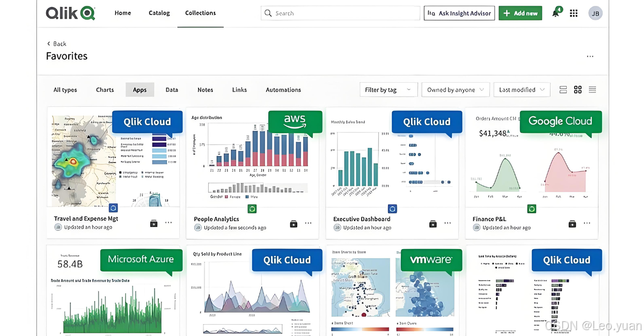The image size is (644, 336).
Task: Open the Finance P&L app title
Action: point(490,219)
